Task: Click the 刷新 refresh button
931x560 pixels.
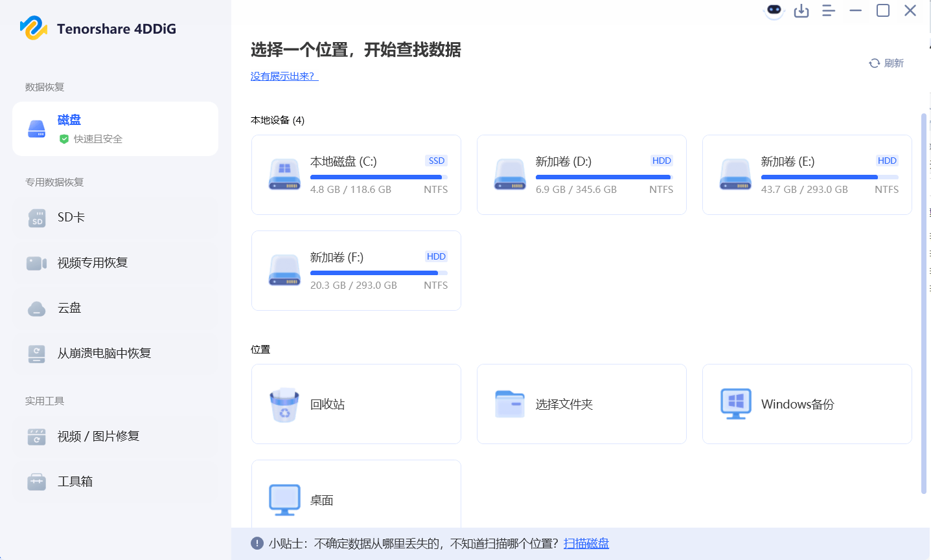Action: pos(886,63)
